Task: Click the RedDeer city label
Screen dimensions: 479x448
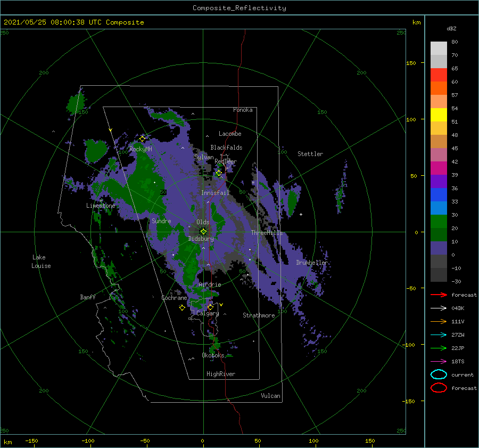Action: point(226,161)
